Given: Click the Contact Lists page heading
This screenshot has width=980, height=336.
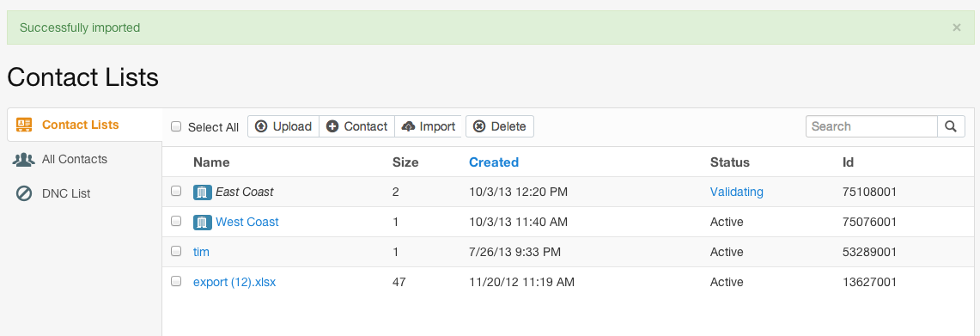Looking at the screenshot, I should [82, 77].
